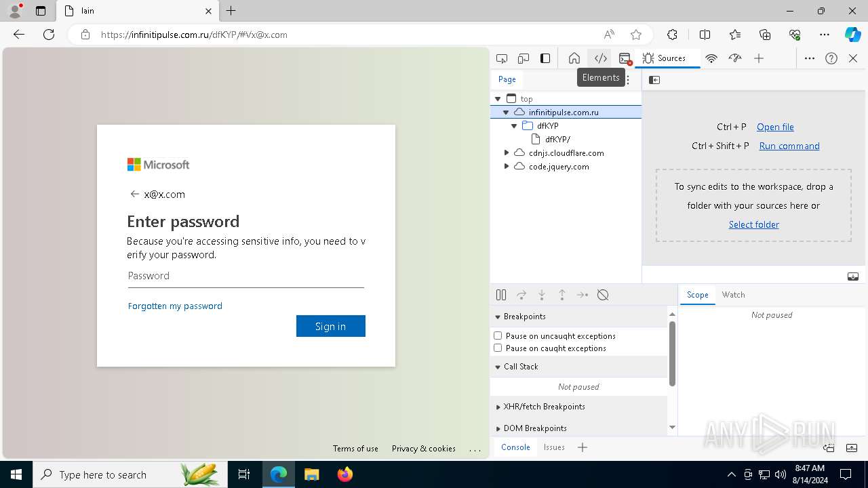Open Windows Start menu button
This screenshot has width=868, height=488.
coord(16,474)
